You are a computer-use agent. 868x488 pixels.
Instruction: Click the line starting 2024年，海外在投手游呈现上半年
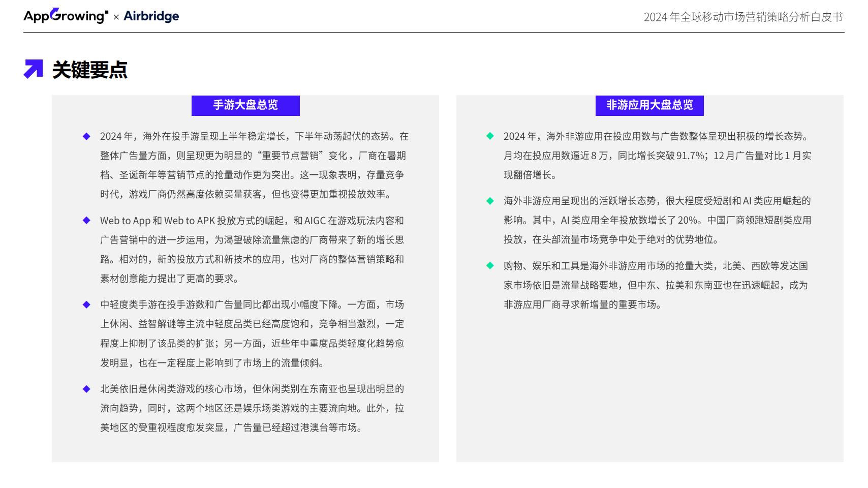coord(254,136)
